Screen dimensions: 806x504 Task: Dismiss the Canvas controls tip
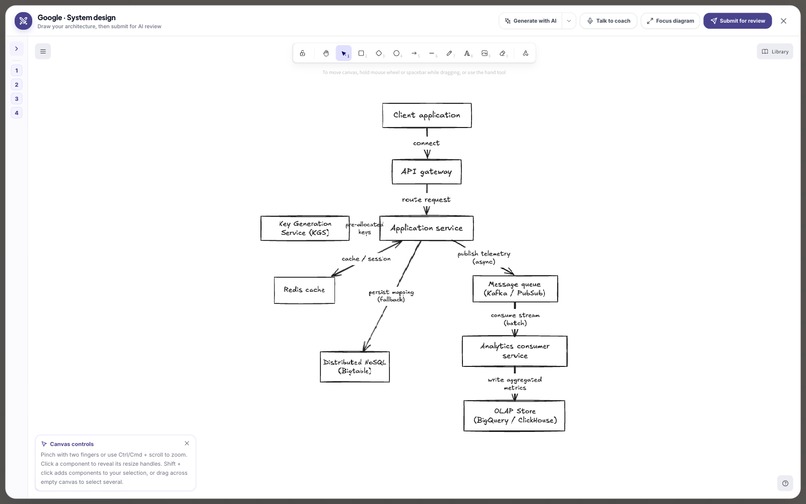pos(187,443)
